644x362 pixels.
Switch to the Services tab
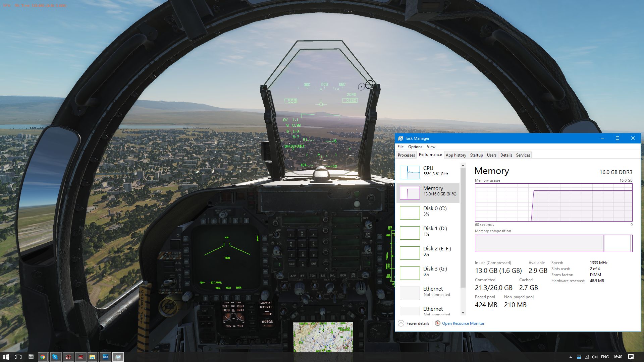tap(523, 155)
